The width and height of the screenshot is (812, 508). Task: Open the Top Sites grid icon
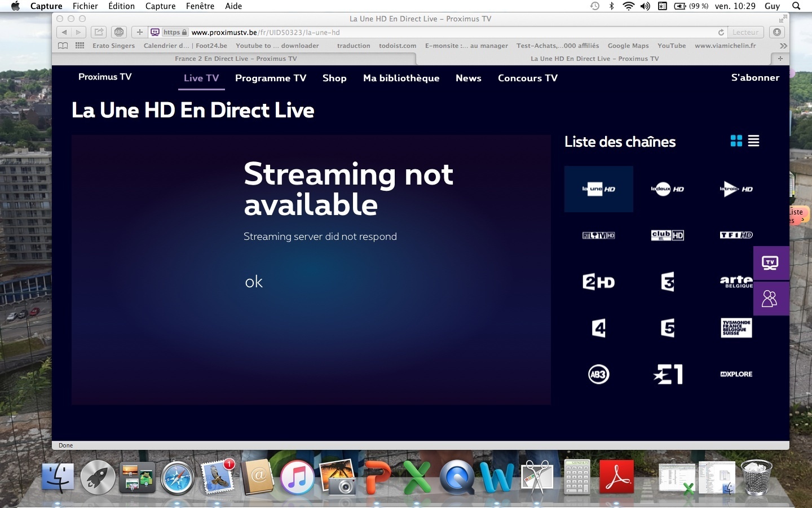click(x=80, y=46)
